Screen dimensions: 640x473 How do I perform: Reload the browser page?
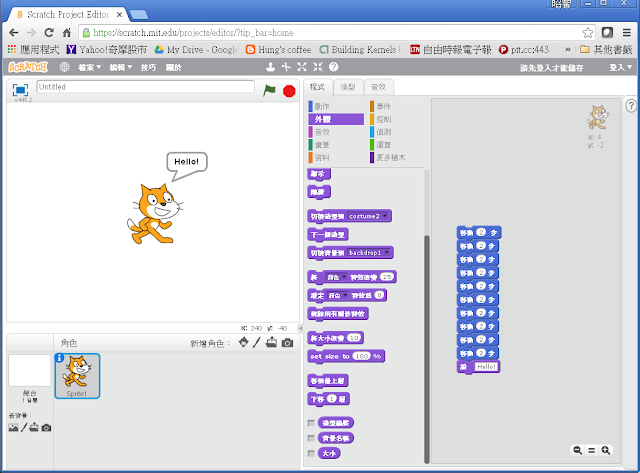pos(49,33)
